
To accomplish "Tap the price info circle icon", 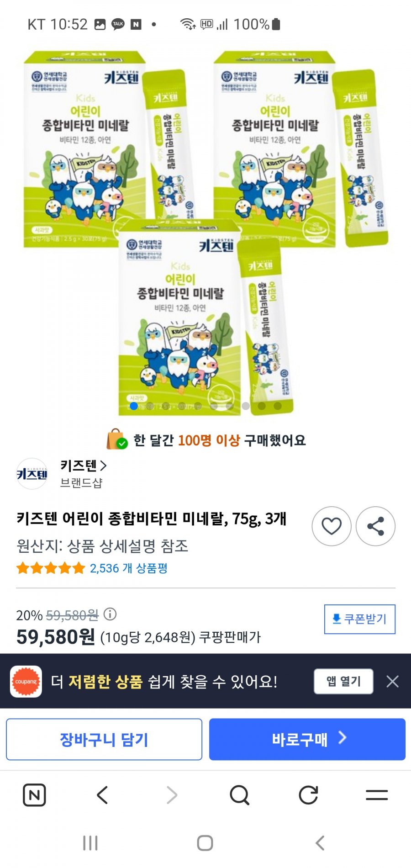I will 110,614.
